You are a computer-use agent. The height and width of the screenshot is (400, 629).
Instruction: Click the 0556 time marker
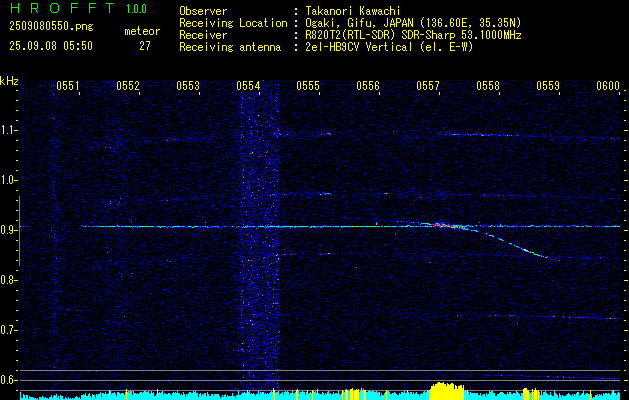tap(368, 85)
